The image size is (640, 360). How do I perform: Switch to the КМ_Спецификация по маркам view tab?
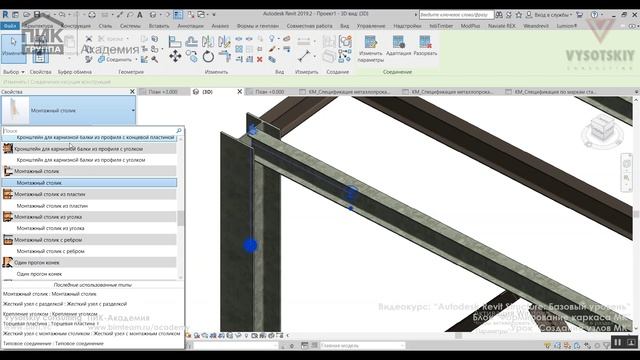point(555,92)
